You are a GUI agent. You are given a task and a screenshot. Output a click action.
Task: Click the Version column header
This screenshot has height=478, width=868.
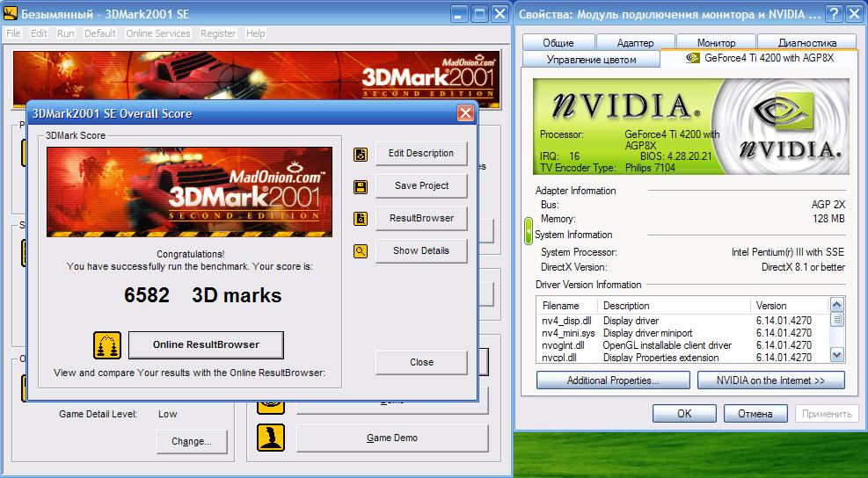click(791, 306)
